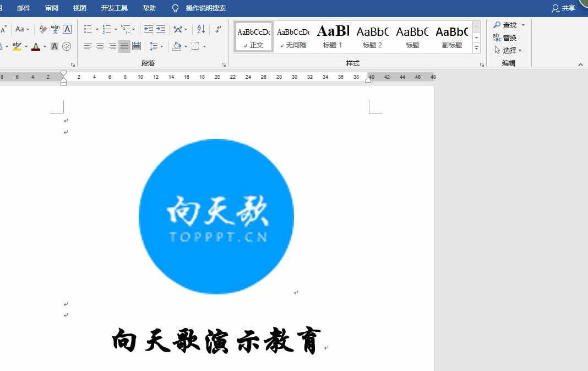Viewport: 588px width, 371px height.
Task: Expand the multilevel list dropdown arrow
Action: (x=133, y=29)
